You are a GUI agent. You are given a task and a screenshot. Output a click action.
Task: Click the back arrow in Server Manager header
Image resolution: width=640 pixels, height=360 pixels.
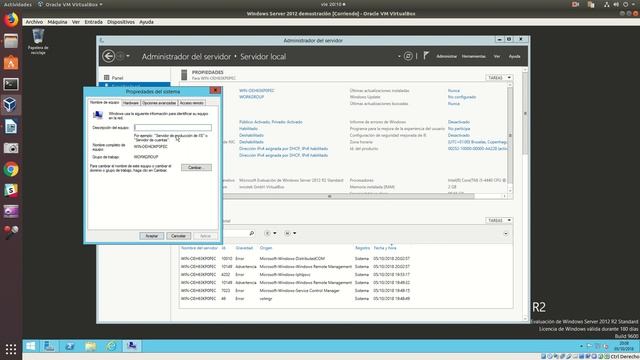(108, 56)
